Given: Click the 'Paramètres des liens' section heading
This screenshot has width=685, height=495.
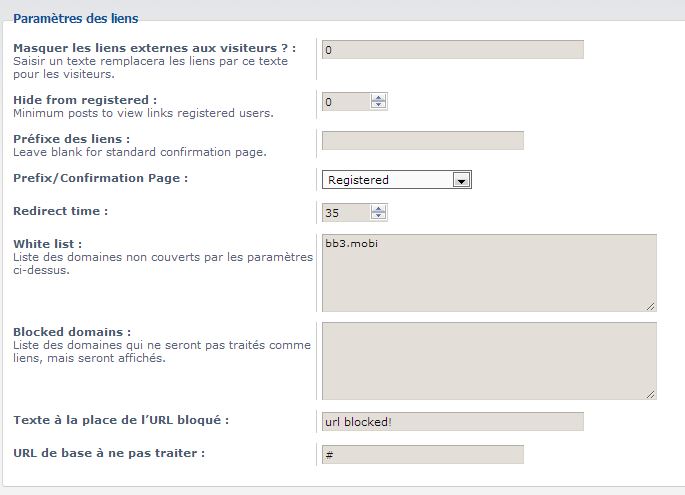Looking at the screenshot, I should (76, 18).
